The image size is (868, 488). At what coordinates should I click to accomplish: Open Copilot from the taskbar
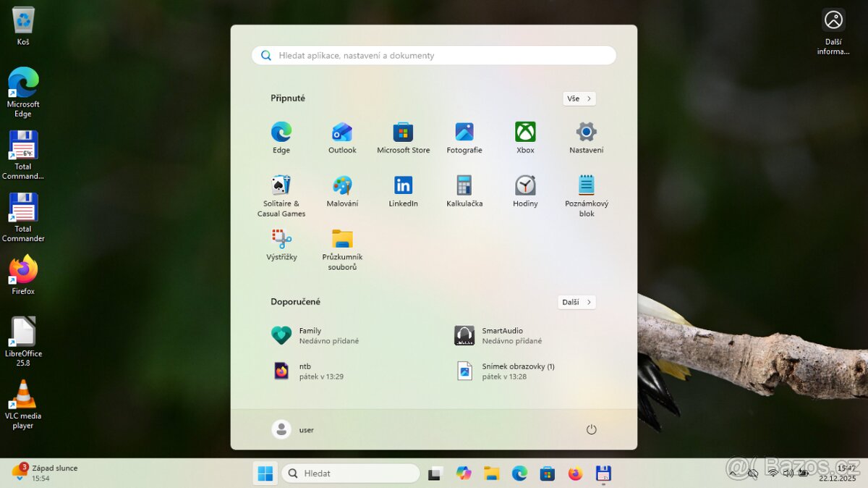[464, 473]
